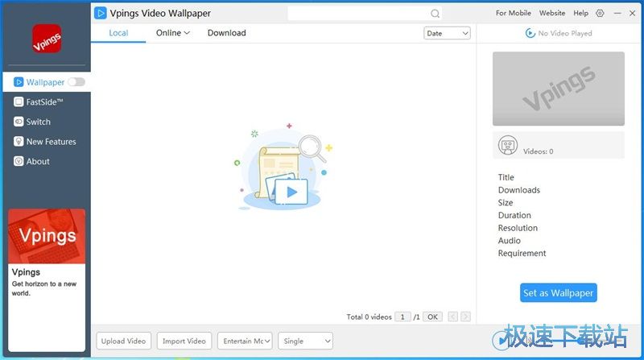644x360 pixels.
Task: Click the Vpings logo in the sidebar
Action: click(46, 39)
